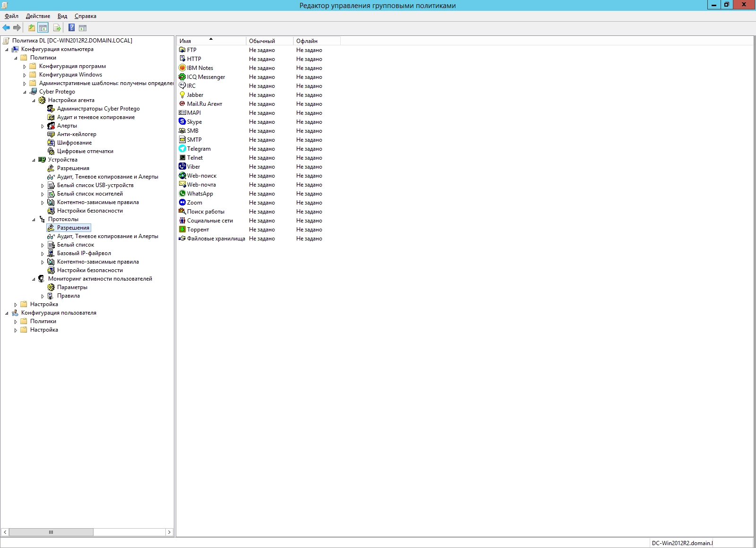Select the WhatsApp protocol row
The image size is (756, 548).
click(x=200, y=194)
